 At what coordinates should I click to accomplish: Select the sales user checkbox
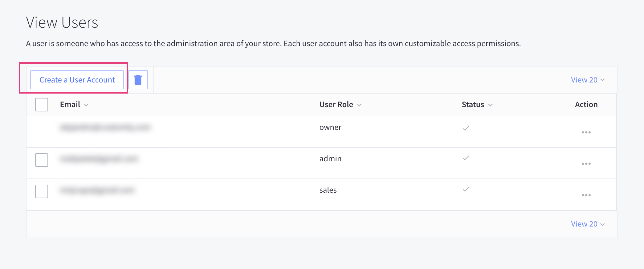tap(42, 191)
